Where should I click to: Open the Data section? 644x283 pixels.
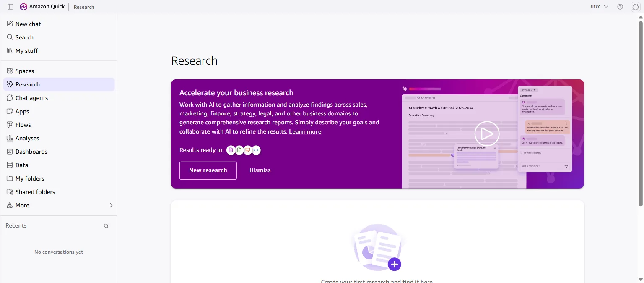(59, 165)
